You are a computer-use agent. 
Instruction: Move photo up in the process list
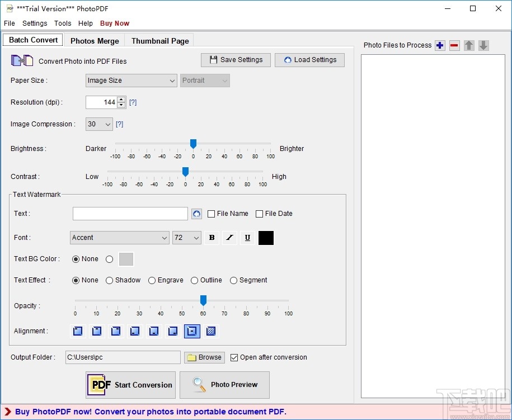tap(469, 45)
